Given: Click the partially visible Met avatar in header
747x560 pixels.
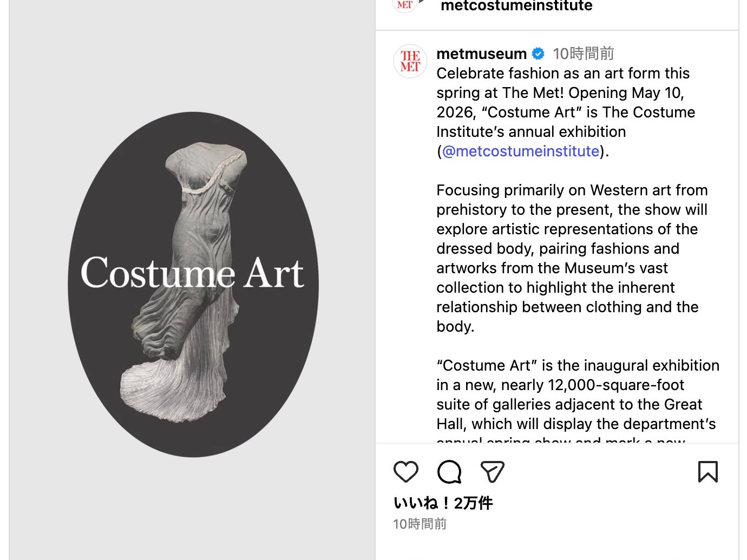Looking at the screenshot, I should tap(405, 5).
